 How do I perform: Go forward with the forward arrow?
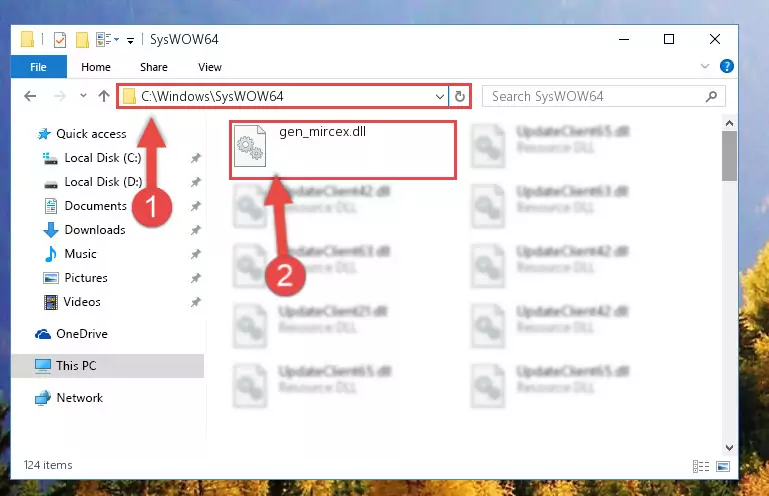pyautogui.click(x=59, y=96)
